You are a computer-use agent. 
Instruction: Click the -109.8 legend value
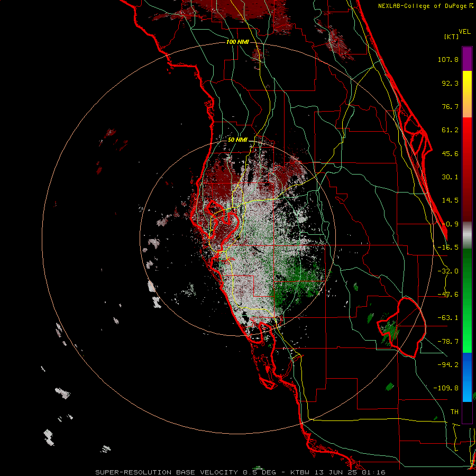pos(446,388)
